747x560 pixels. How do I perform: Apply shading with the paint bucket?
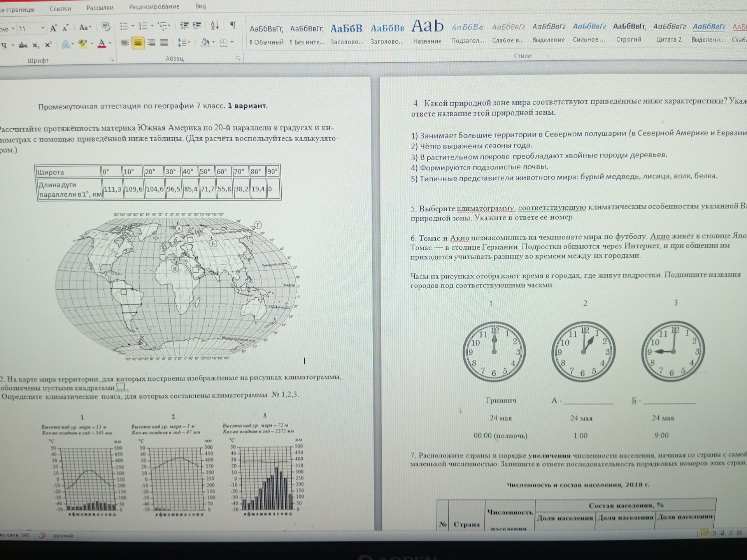pos(205,42)
